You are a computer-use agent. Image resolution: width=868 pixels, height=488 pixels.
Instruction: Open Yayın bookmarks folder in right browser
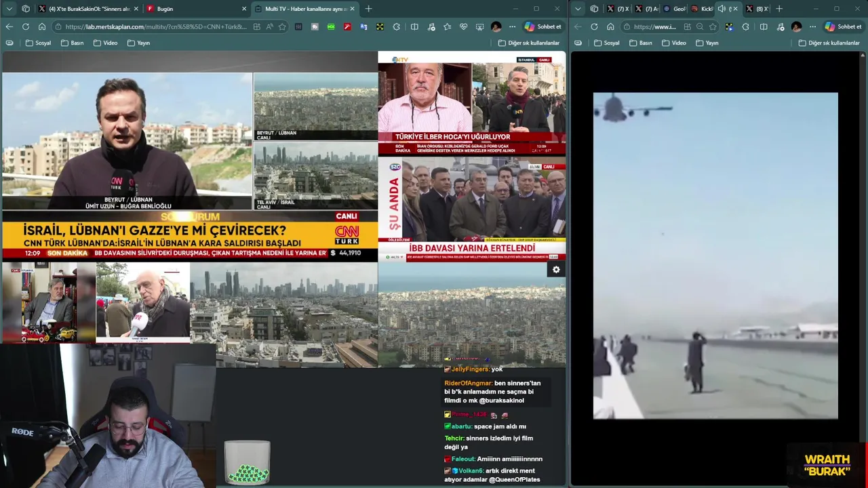[707, 43]
